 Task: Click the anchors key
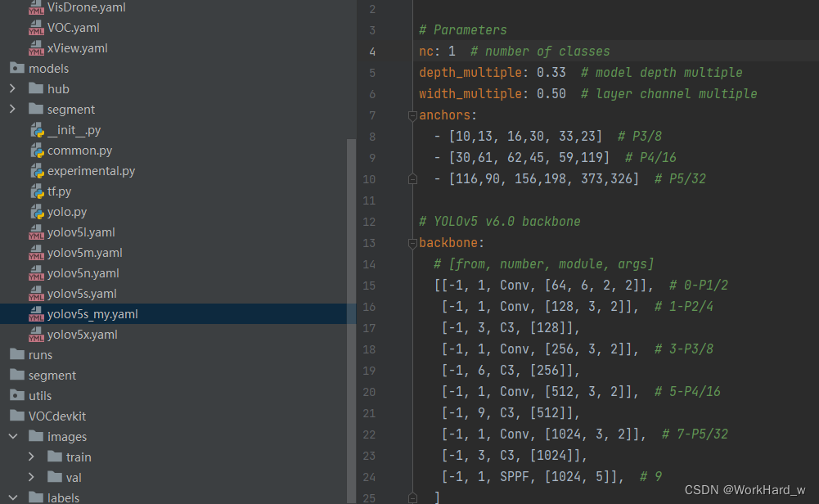pos(444,115)
